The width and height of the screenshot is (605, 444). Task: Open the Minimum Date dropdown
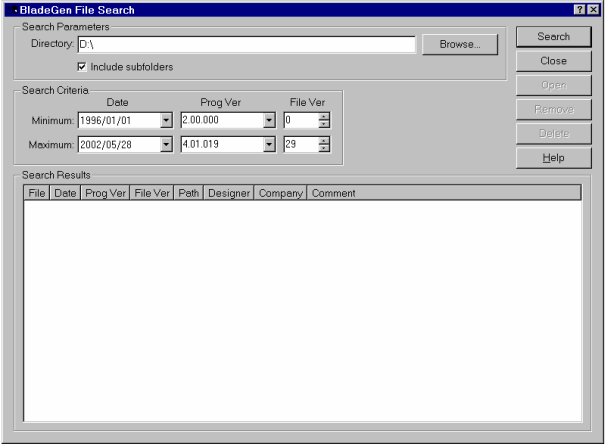166,121
